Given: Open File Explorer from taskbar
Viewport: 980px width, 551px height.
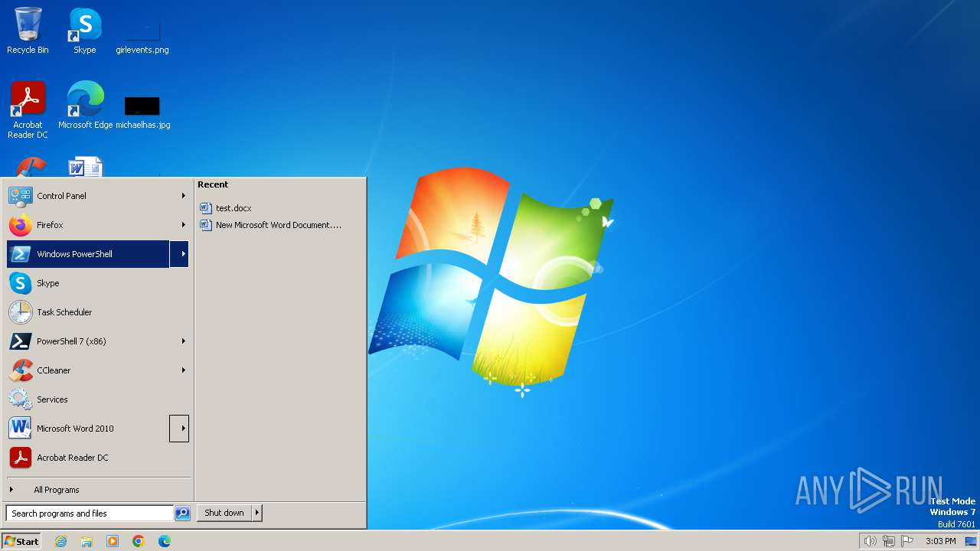Looking at the screenshot, I should coord(87,541).
